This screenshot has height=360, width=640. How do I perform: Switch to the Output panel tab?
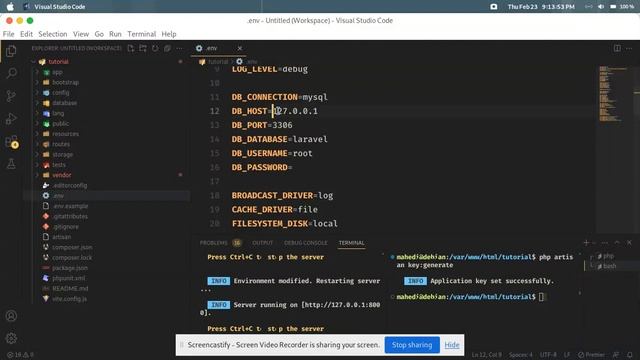tap(262, 243)
